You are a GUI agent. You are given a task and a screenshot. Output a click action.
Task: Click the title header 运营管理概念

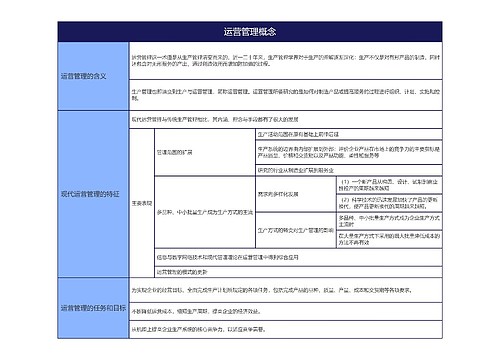pyautogui.click(x=250, y=32)
